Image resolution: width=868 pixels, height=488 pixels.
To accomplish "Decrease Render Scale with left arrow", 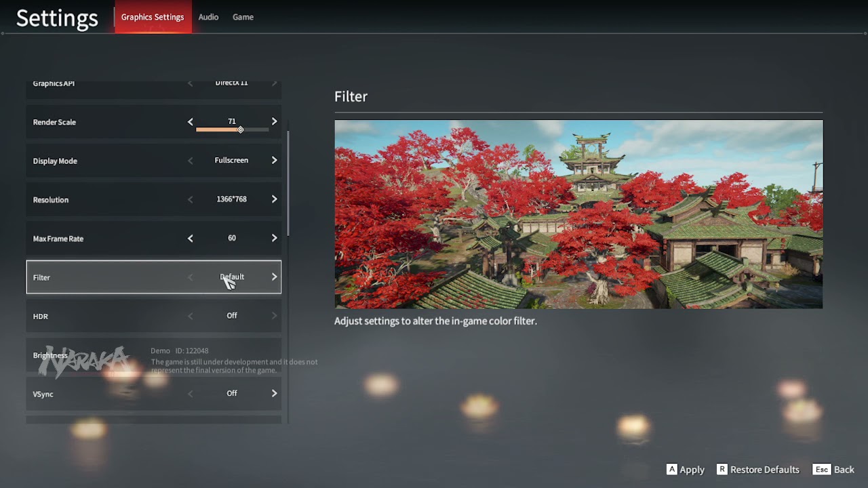I will coord(190,122).
